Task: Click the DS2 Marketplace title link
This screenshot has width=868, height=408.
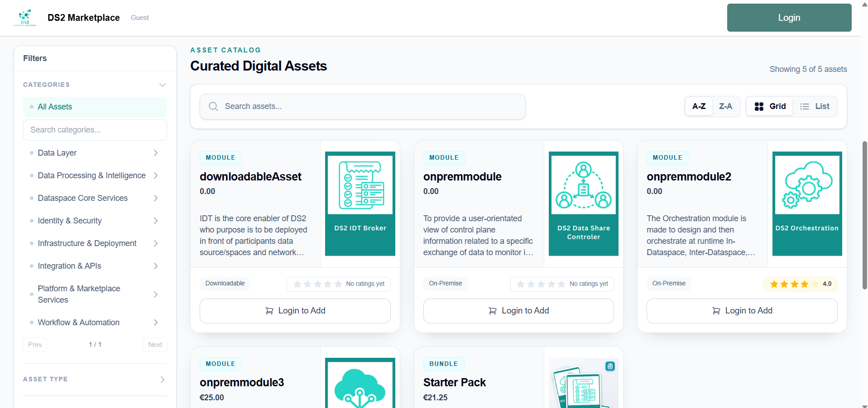Action: pos(84,18)
